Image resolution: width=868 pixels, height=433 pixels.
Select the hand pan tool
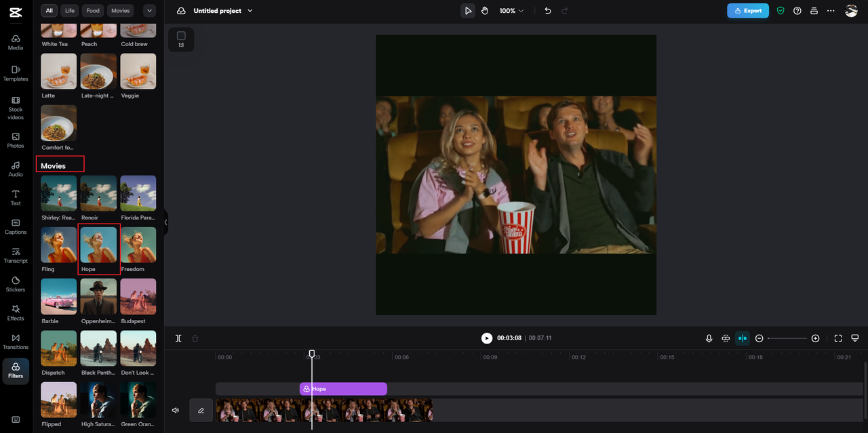pos(485,11)
